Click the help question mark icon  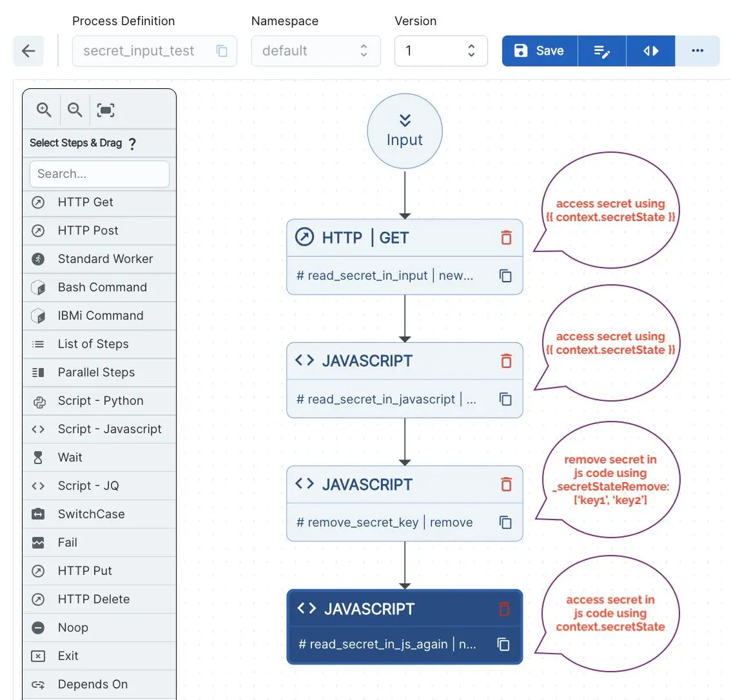[132, 144]
